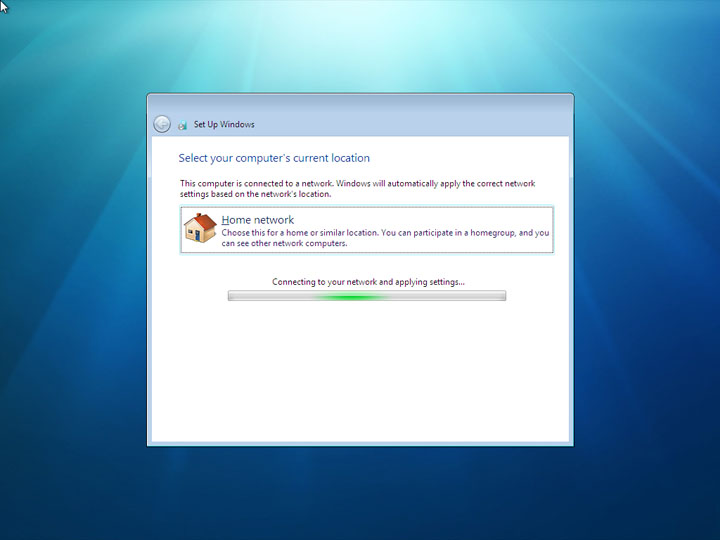The image size is (720, 540).
Task: Click the "Select your computer's current location" heading
Action: click(x=274, y=158)
